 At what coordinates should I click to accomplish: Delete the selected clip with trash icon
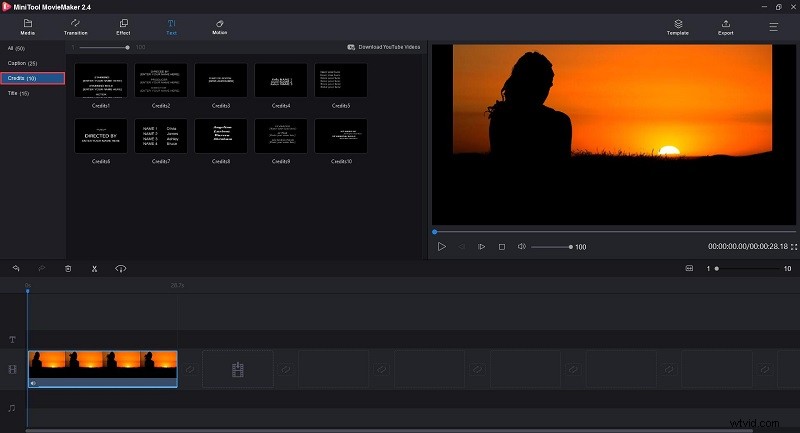(68, 268)
